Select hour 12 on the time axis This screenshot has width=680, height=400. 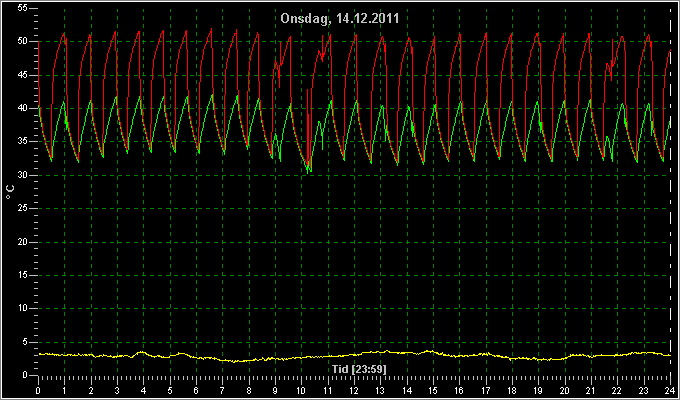tap(354, 390)
